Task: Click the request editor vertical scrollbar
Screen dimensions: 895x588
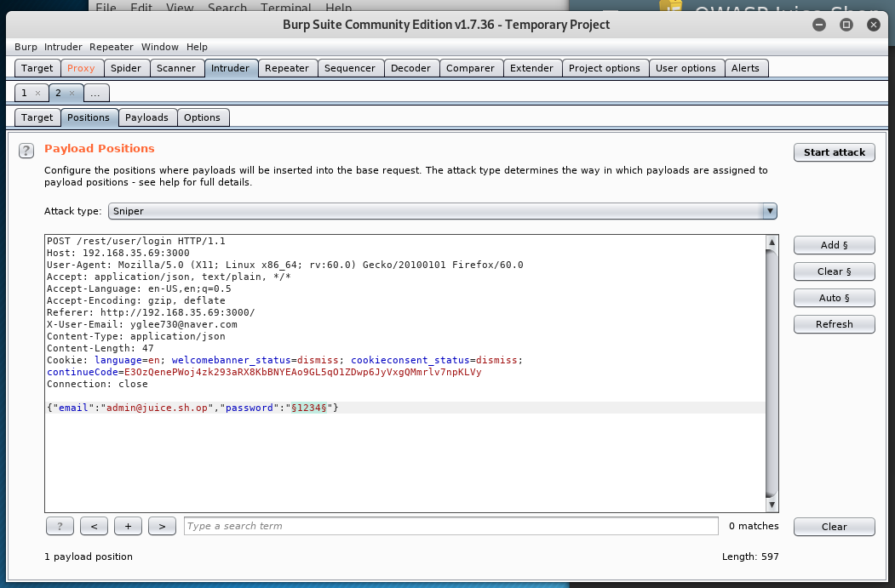Action: [x=772, y=373]
